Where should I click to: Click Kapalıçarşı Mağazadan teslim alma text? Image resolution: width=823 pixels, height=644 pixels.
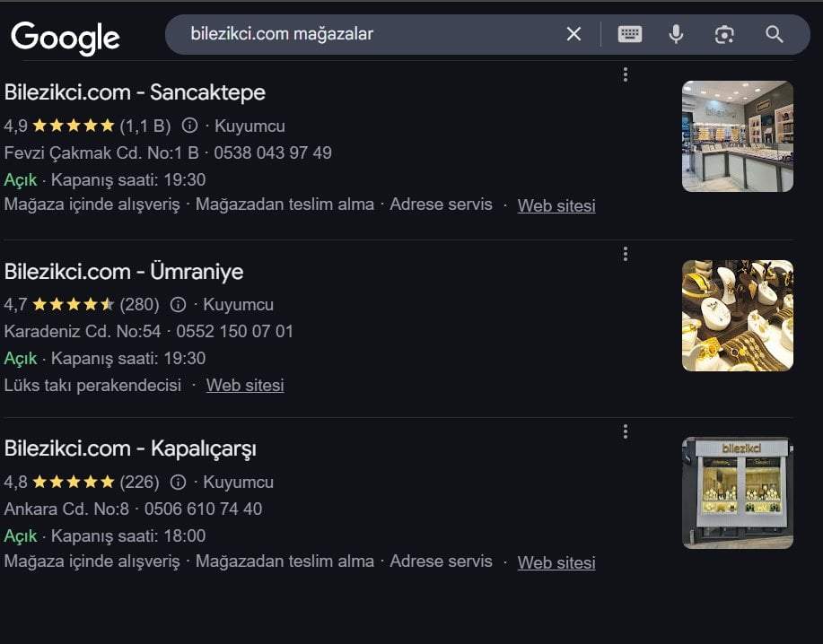pos(285,561)
